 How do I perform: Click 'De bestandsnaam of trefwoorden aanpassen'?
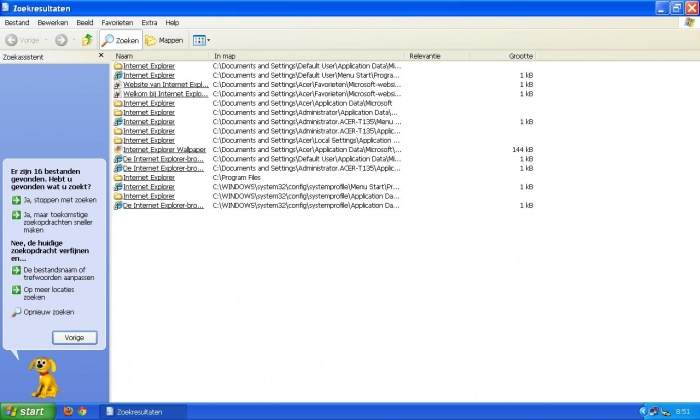pos(53,274)
